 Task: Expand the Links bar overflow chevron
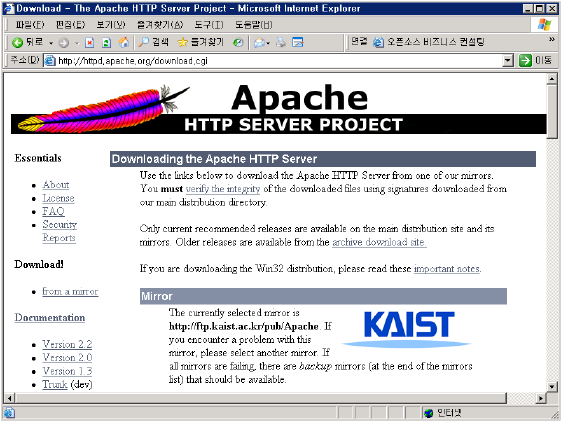click(x=552, y=39)
